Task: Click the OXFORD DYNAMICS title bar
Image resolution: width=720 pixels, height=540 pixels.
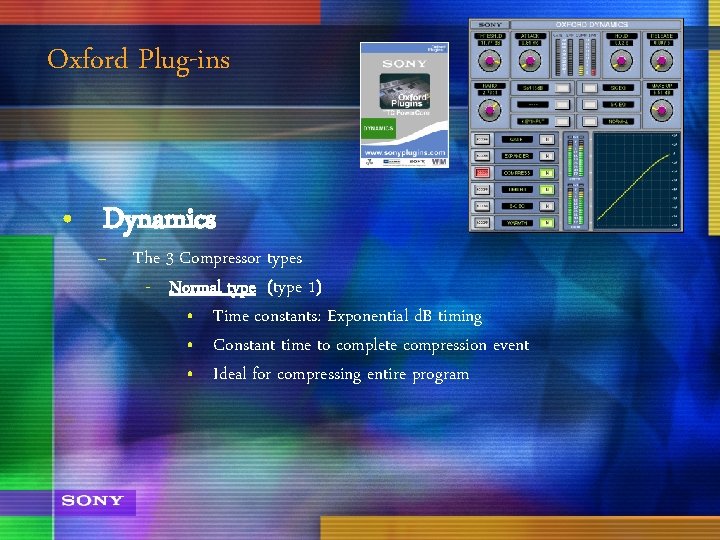Action: click(596, 24)
